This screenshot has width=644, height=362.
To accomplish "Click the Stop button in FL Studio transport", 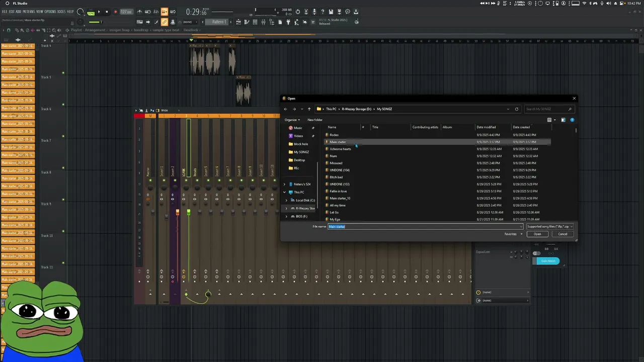I will point(107,12).
